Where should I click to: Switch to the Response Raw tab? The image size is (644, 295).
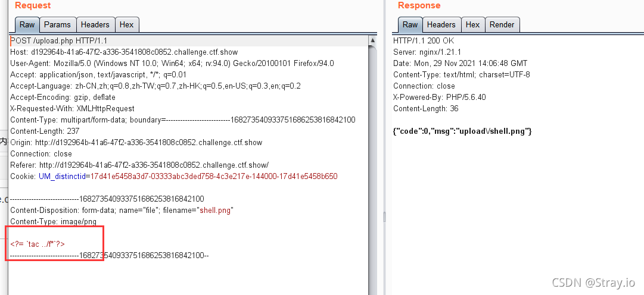(410, 24)
